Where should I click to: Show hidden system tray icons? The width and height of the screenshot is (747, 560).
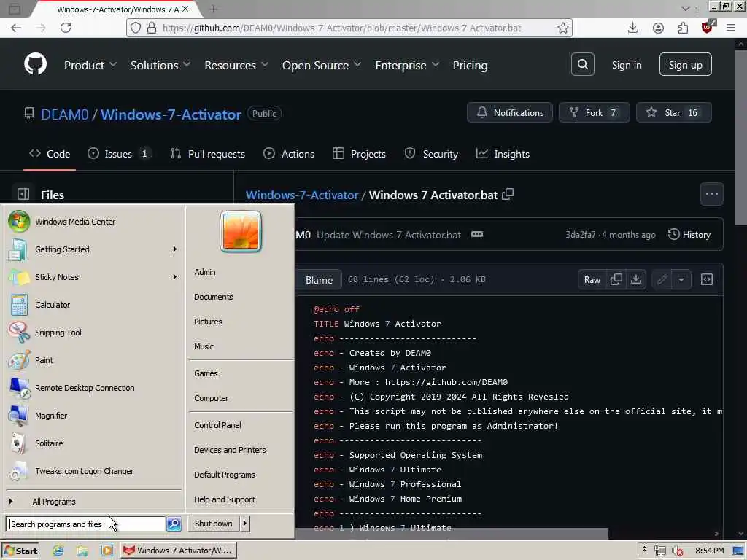point(644,550)
